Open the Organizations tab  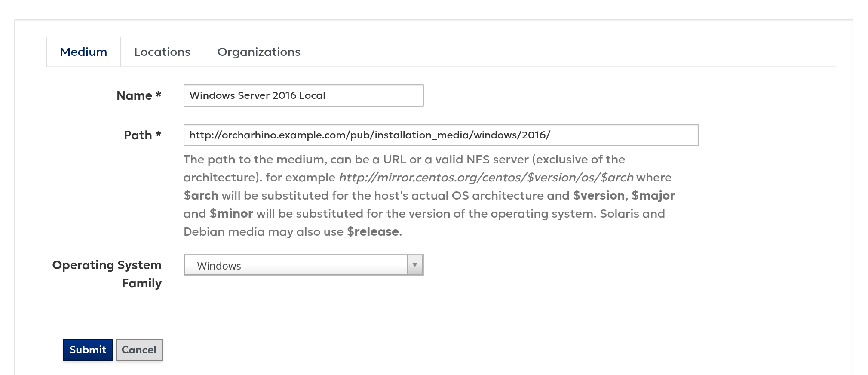click(x=259, y=52)
